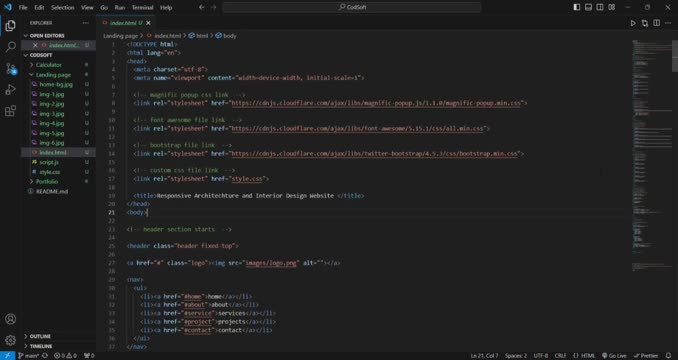Click the remote window icon in status bar
The height and width of the screenshot is (360, 678).
coord(7,356)
